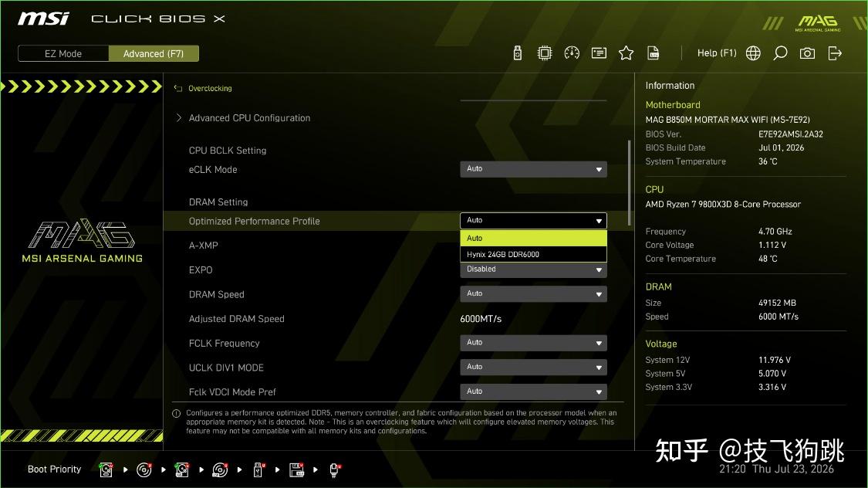Select the plain CD/DVD boot device icon
This screenshot has width=868, height=488.
click(x=144, y=469)
